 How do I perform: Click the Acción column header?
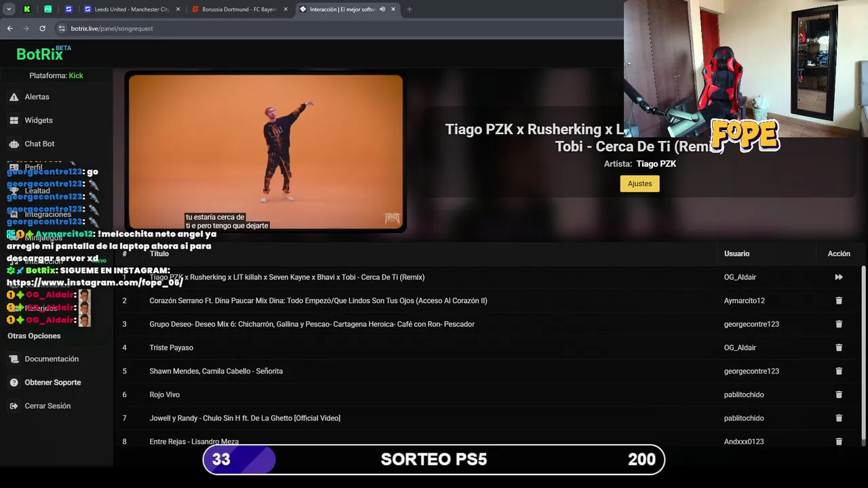click(839, 253)
